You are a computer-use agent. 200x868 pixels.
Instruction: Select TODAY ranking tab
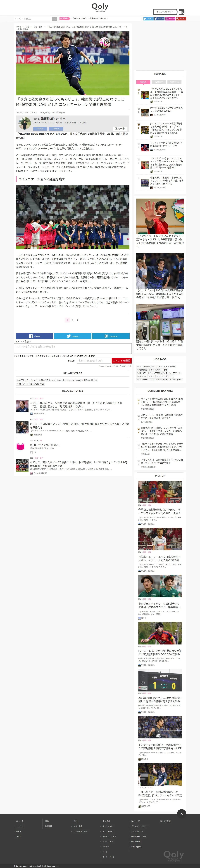[143, 82]
